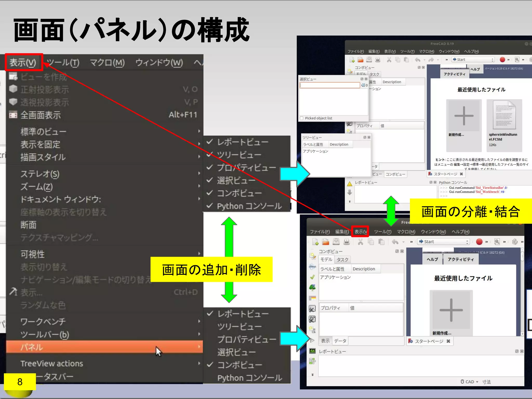This screenshot has height=399, width=532.
Task: Click Print icon in lower FreeCAD toolbar
Action: point(347,242)
